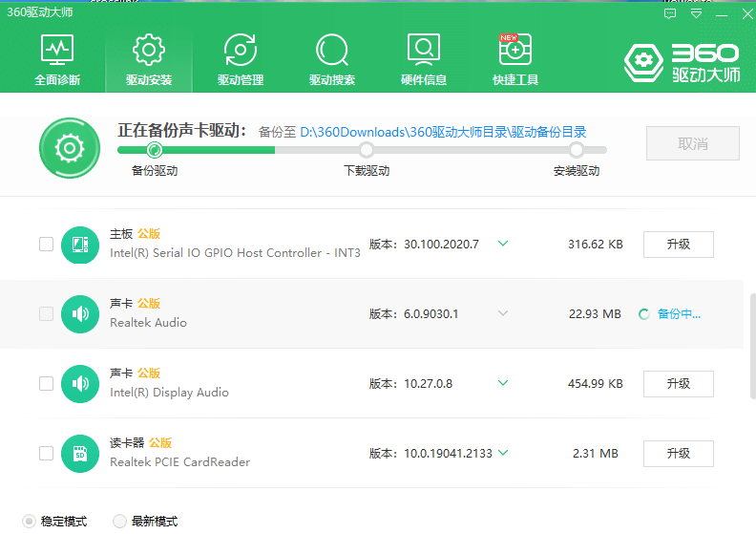Screen dimensions: 756x534
Task: Click the Realtek PCIE CardReader name
Action: point(179,462)
